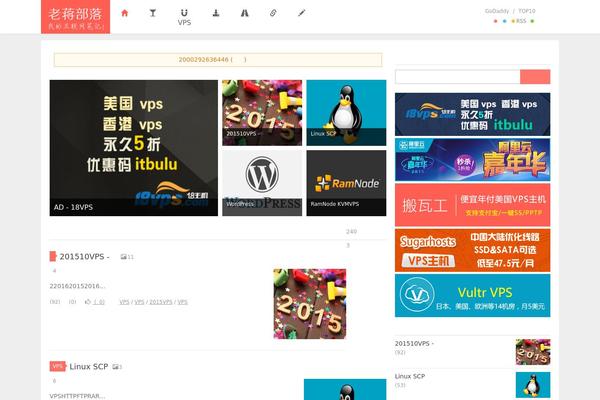Click image-count icon beside 201510VPS heading
Screen dimensions: 600x400
pyautogui.click(x=124, y=257)
